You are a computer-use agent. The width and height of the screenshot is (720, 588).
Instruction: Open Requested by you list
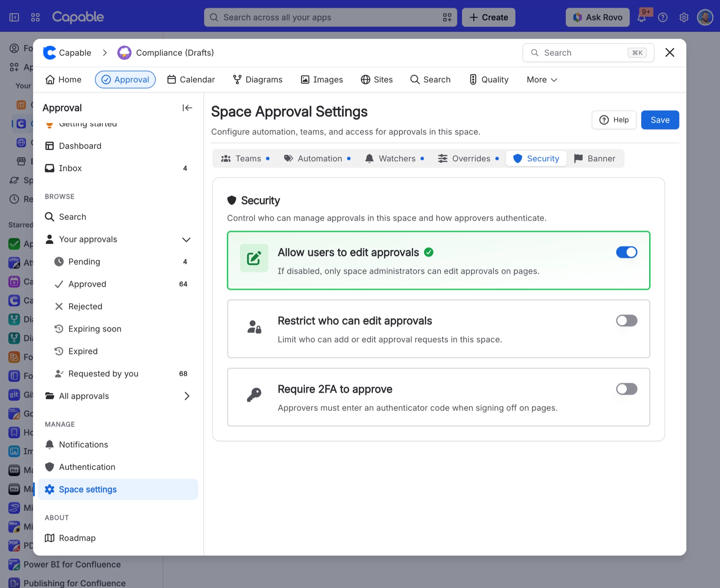[x=118, y=374]
